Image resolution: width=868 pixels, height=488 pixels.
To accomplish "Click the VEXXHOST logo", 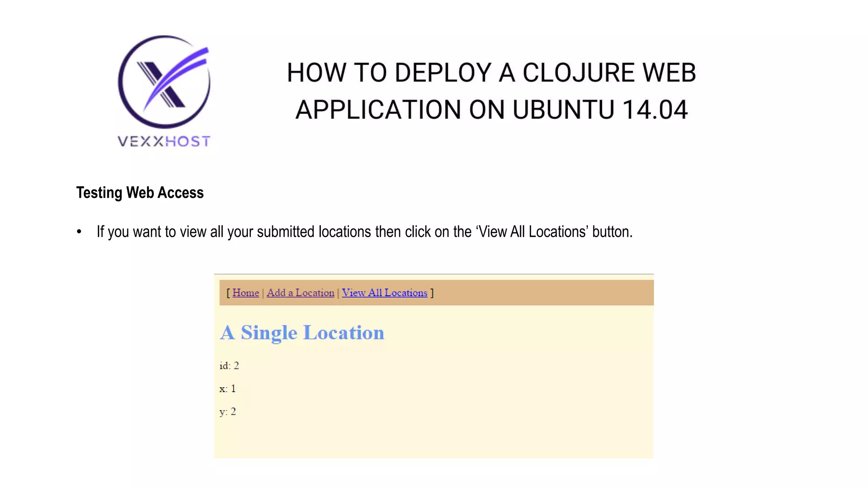I will (164, 91).
